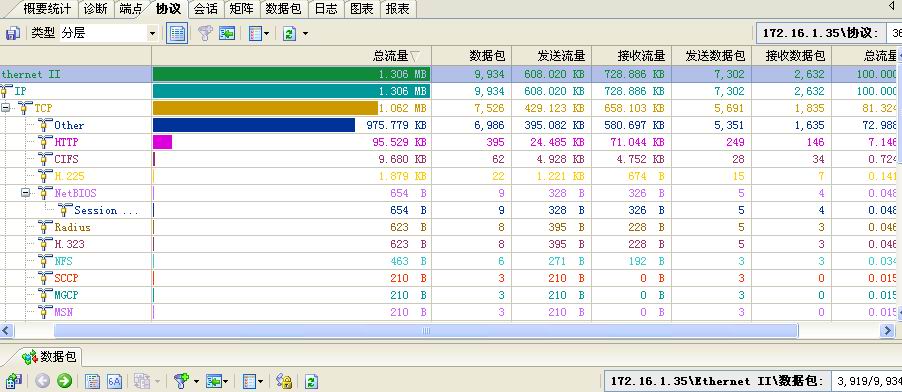902x392 pixels.
Task: Select the CIFS protocol row
Action: pos(449,159)
